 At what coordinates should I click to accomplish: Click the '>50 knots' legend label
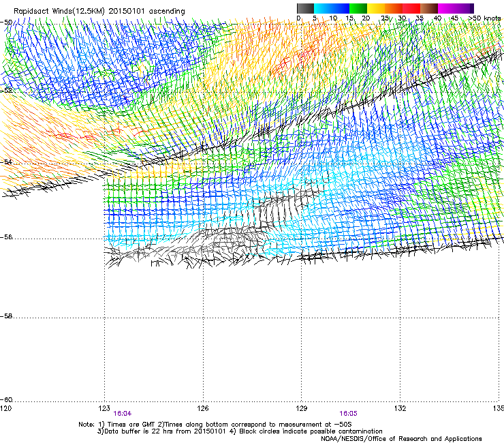click(x=485, y=18)
